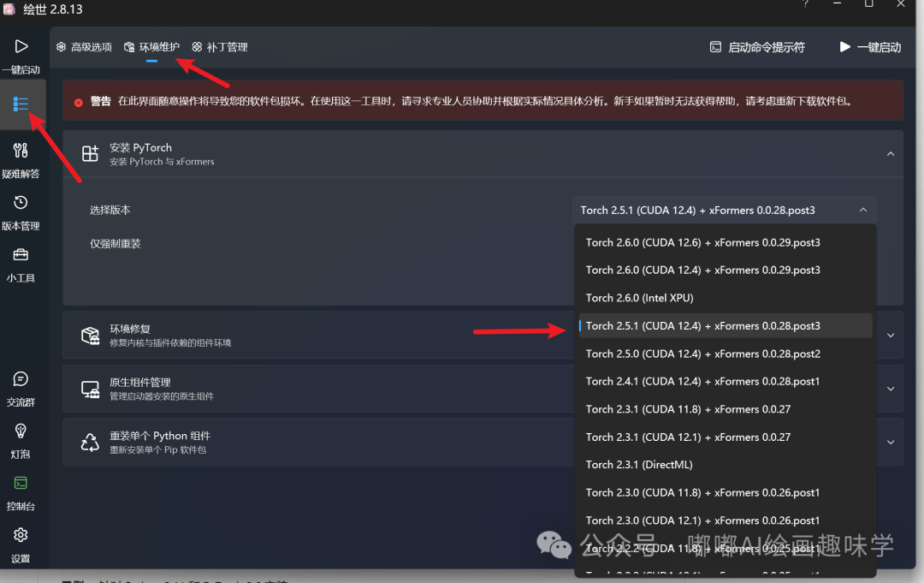Image resolution: width=924 pixels, height=583 pixels.
Task: Click the 绘世 app logo in title bar
Action: pyautogui.click(x=9, y=9)
